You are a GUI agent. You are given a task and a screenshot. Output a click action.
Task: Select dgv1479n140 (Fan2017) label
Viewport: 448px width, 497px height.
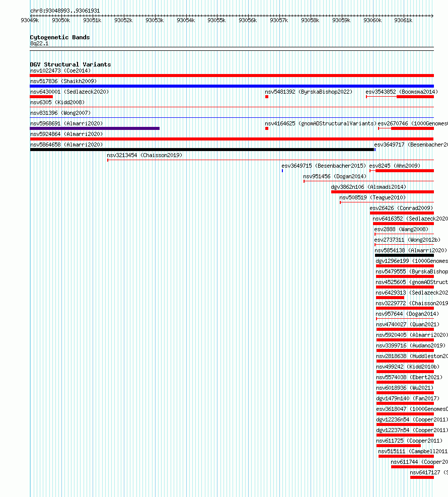click(408, 398)
